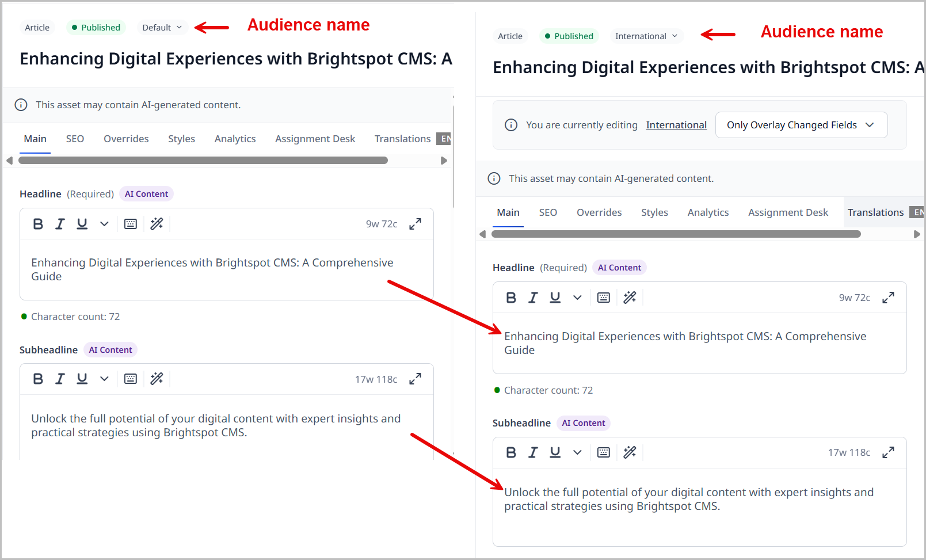Click the Article type label
The height and width of the screenshot is (560, 926).
pos(37,27)
